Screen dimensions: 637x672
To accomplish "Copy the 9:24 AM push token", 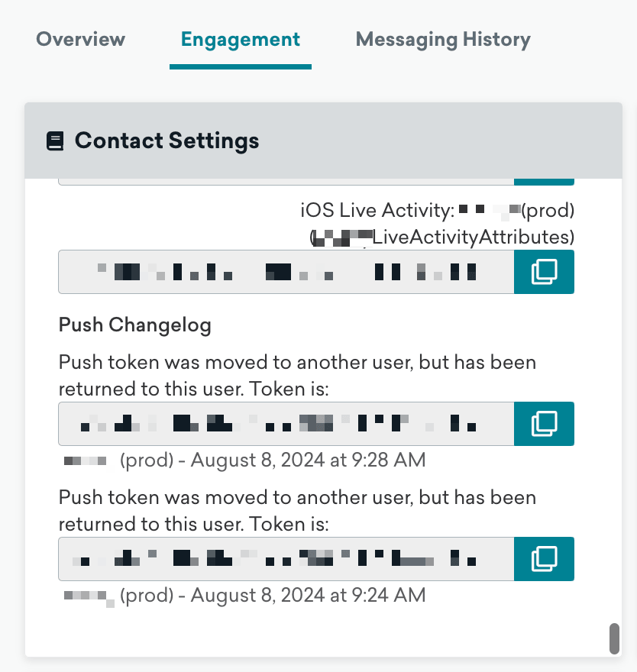I will coord(544,559).
